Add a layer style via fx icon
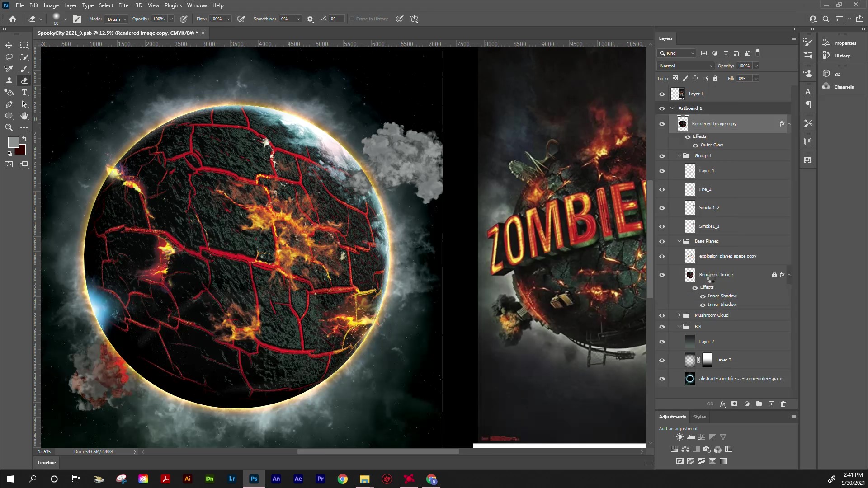Viewport: 868px width, 488px height. (722, 404)
